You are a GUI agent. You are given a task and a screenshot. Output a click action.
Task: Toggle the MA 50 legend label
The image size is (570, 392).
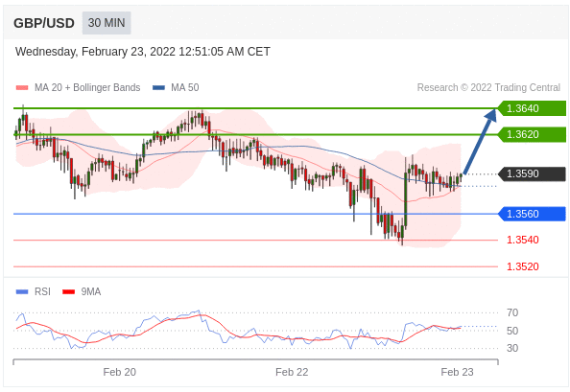click(x=185, y=87)
